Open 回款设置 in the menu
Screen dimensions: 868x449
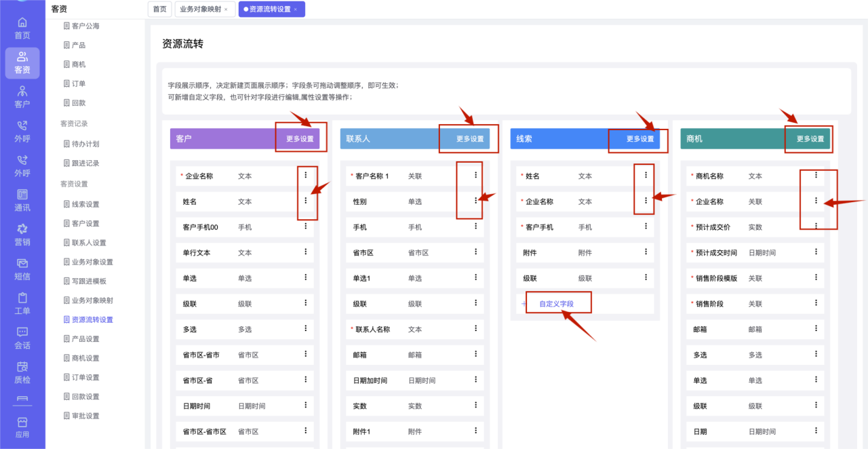coord(81,396)
